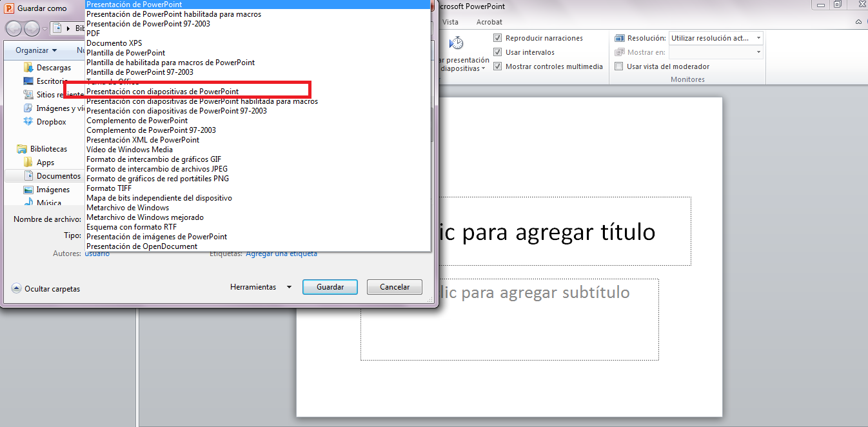Click the Documentos library icon
868x427 pixels.
28,176
